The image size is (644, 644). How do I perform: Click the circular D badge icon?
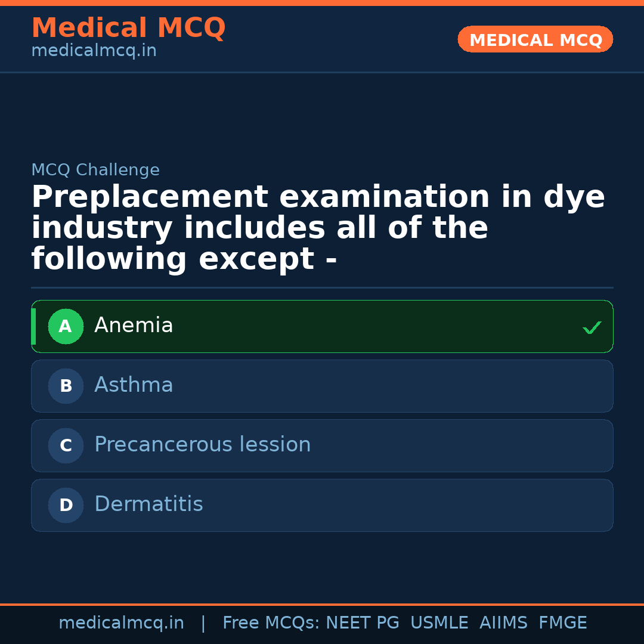[x=66, y=505]
